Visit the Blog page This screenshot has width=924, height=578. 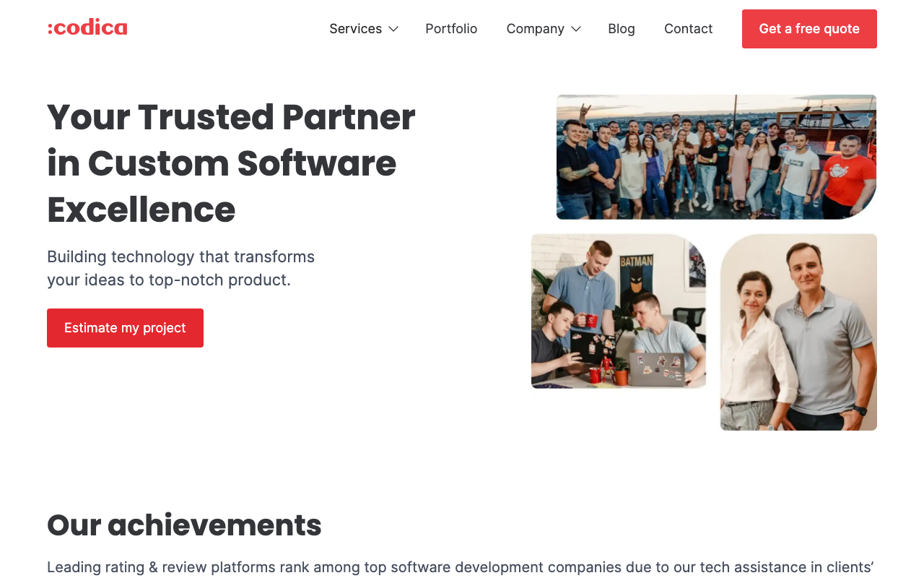(622, 29)
